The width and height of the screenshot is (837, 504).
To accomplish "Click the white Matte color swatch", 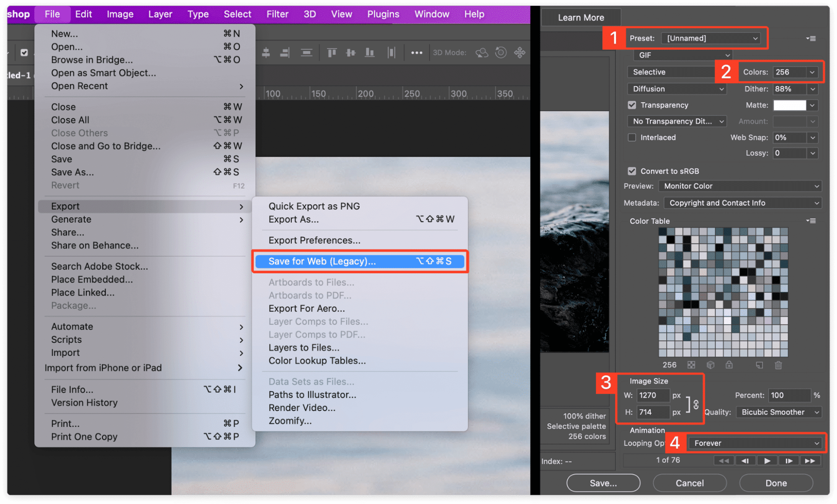I will (790, 105).
